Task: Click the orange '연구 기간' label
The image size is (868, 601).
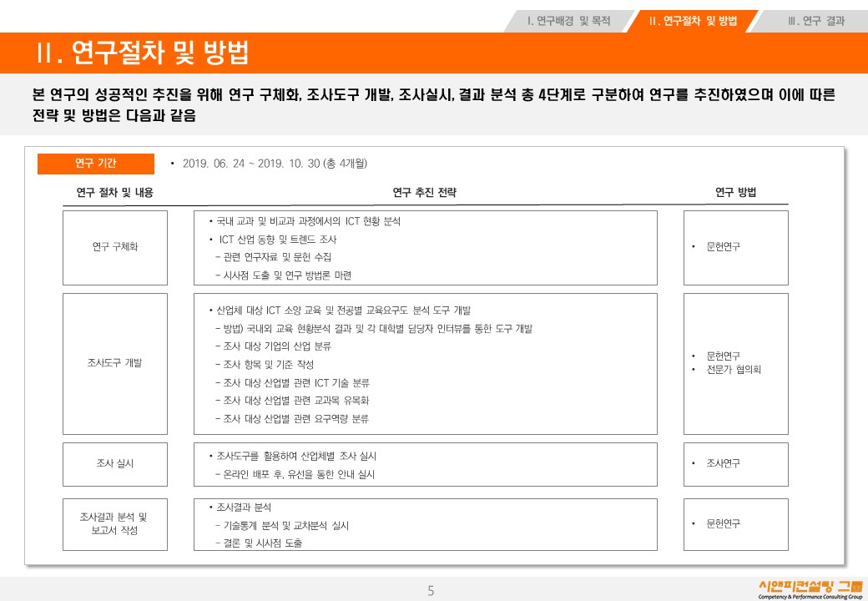Action: tap(96, 164)
